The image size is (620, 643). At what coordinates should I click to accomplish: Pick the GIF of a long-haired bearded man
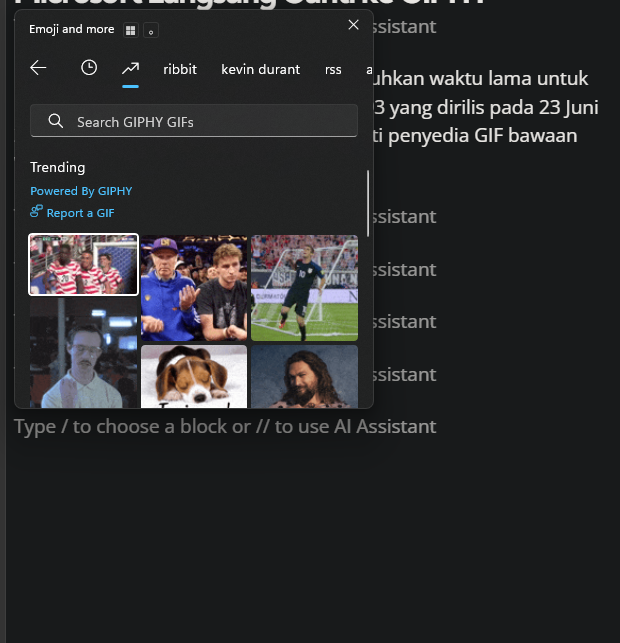[x=304, y=376]
